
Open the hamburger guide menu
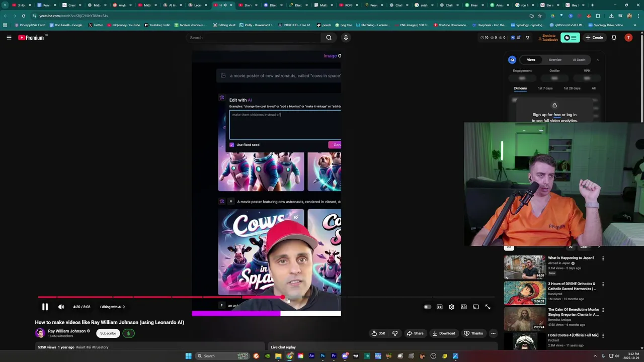coord(9,37)
